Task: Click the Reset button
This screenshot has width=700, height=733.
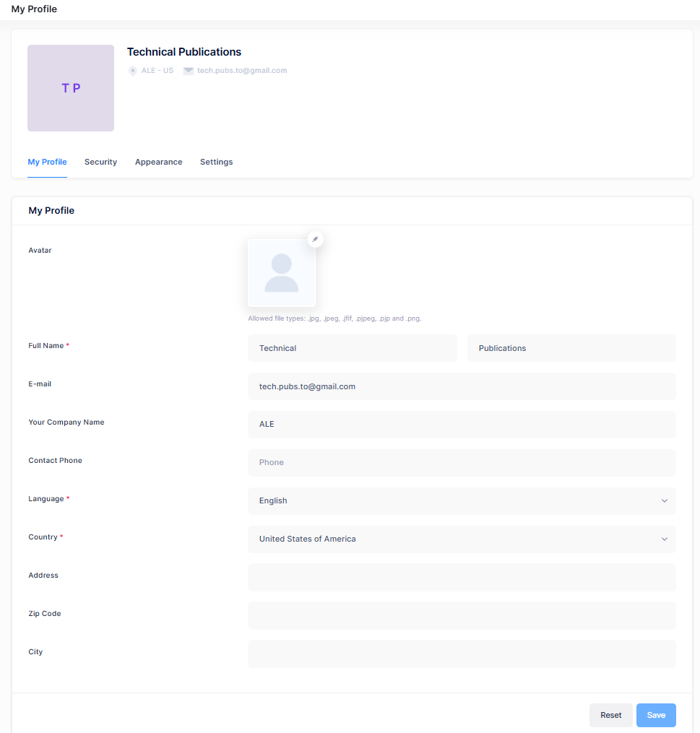Action: coord(610,715)
